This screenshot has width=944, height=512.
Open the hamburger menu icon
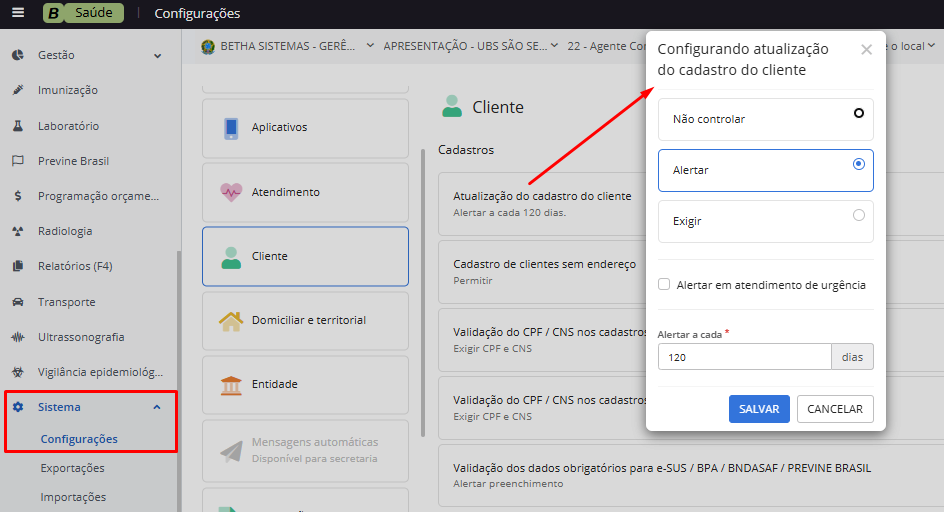pos(18,13)
